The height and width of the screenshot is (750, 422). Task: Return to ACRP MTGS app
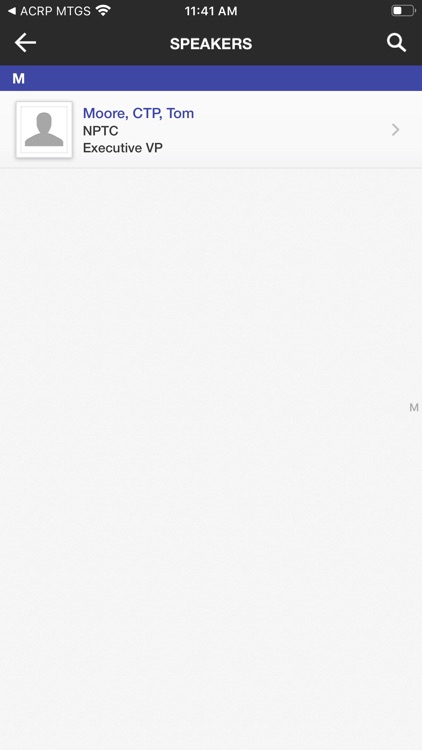49,11
